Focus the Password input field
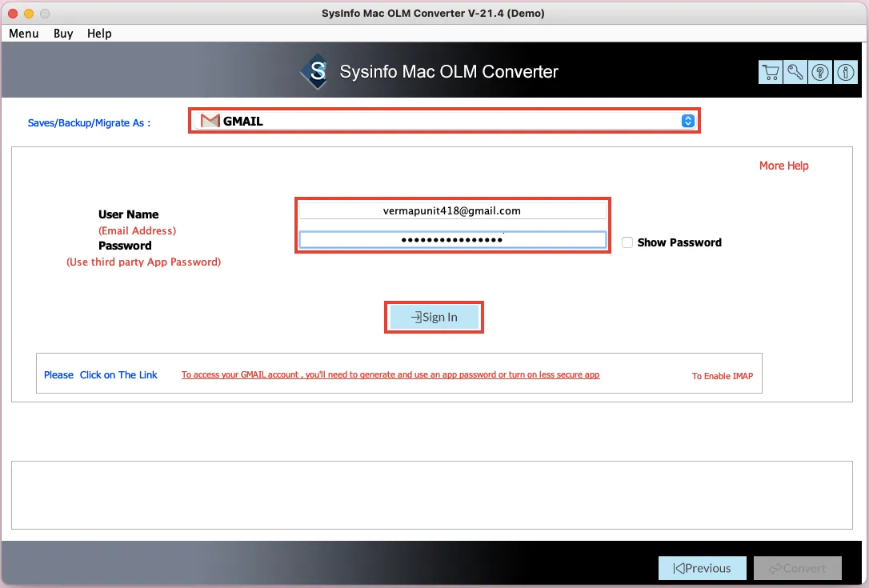 coord(452,239)
